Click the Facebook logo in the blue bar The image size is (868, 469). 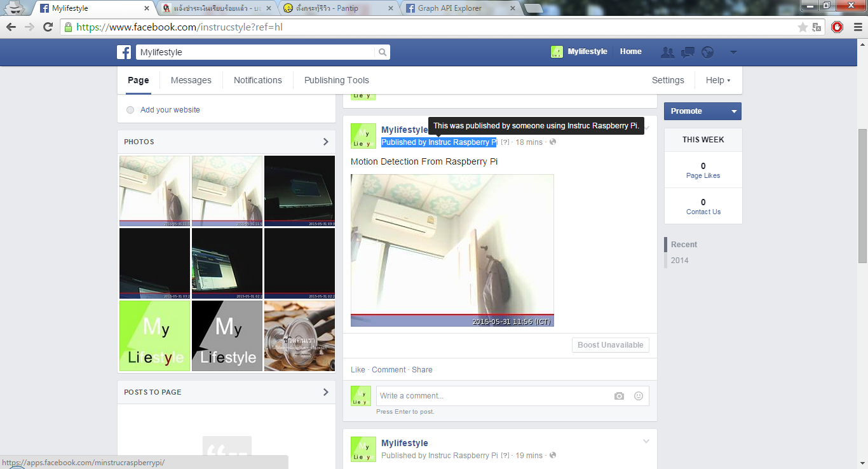(124, 52)
